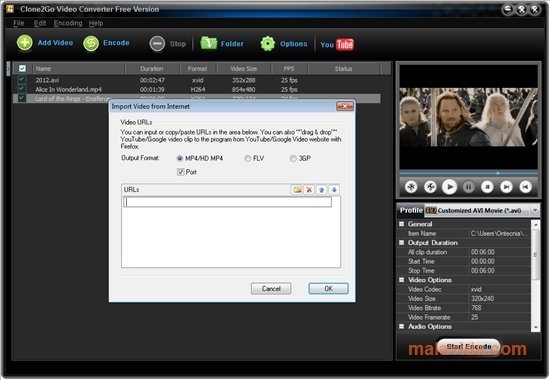
Task: Click the profile format icon beside Customized AVI Movie
Action: tap(431, 211)
